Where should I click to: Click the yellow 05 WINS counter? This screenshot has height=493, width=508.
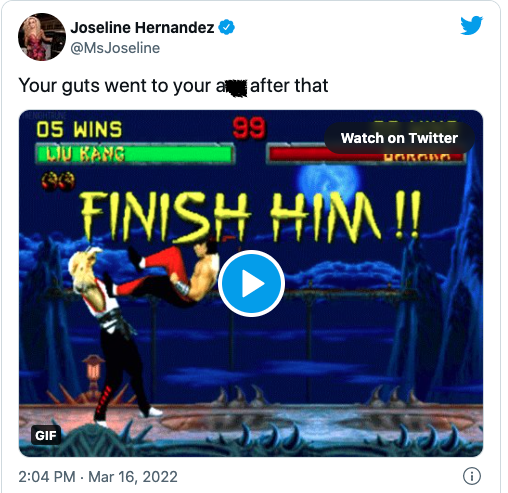79,129
